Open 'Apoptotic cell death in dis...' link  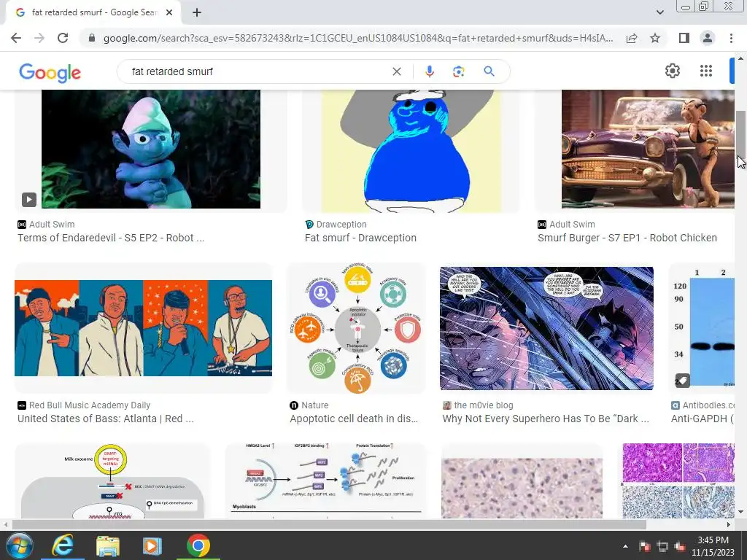(x=354, y=419)
